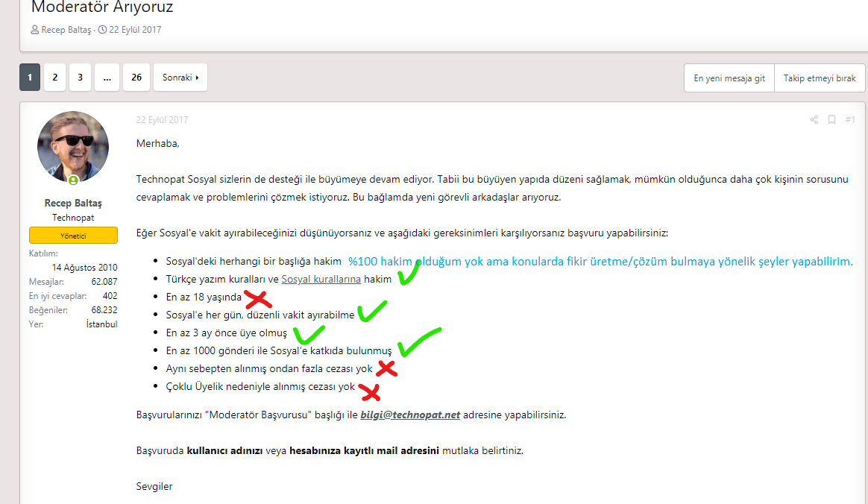The height and width of the screenshot is (504, 868).
Task: Click the message count 62.087
Action: click(104, 282)
